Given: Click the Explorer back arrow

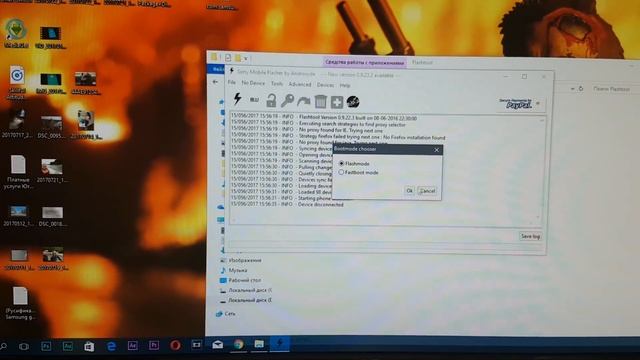Looking at the screenshot, I should 215,82.
